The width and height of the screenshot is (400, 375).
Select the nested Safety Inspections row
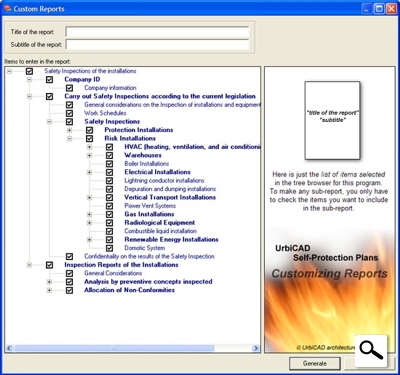click(112, 122)
